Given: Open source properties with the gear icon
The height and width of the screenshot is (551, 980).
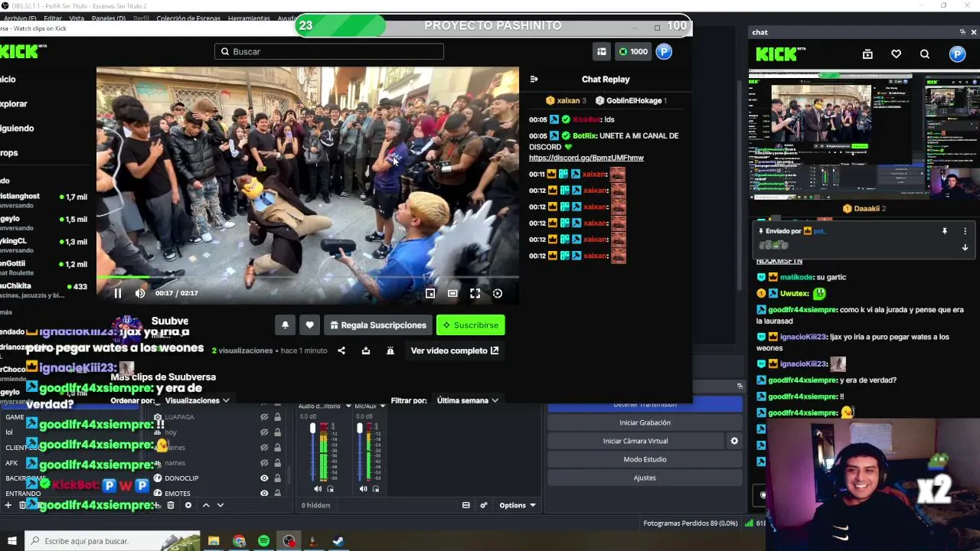Looking at the screenshot, I should [x=188, y=505].
